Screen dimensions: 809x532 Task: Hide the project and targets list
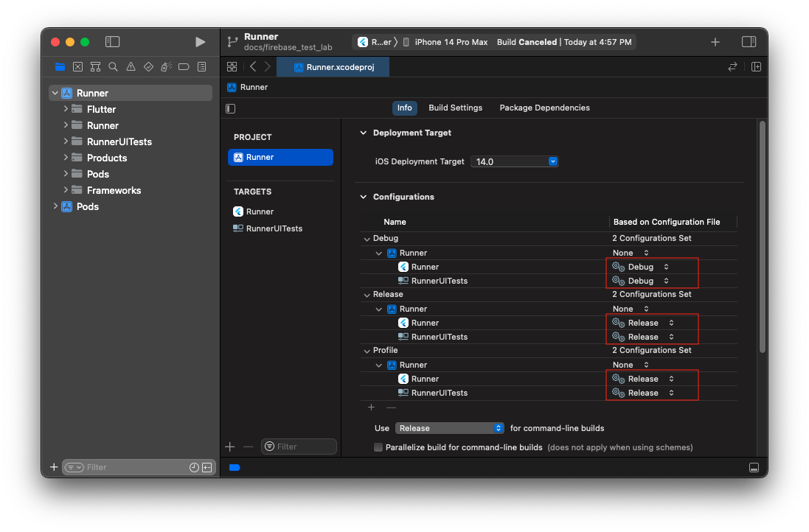231,109
